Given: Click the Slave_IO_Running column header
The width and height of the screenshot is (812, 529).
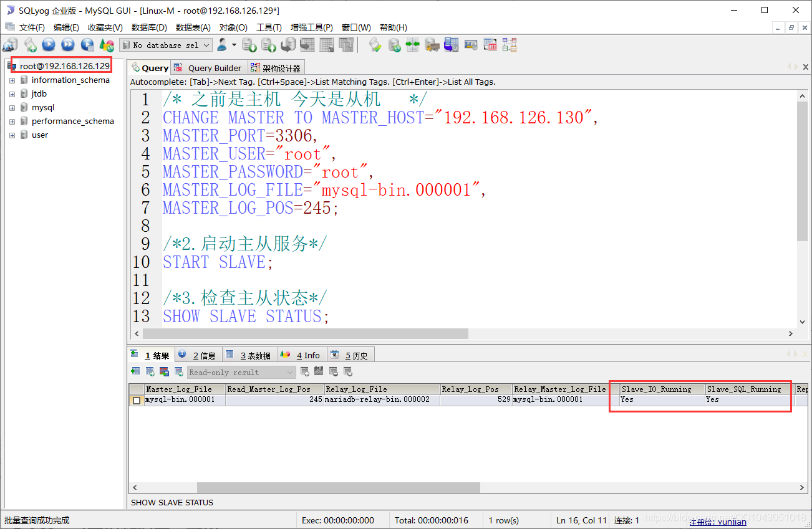Looking at the screenshot, I should click(662, 389).
